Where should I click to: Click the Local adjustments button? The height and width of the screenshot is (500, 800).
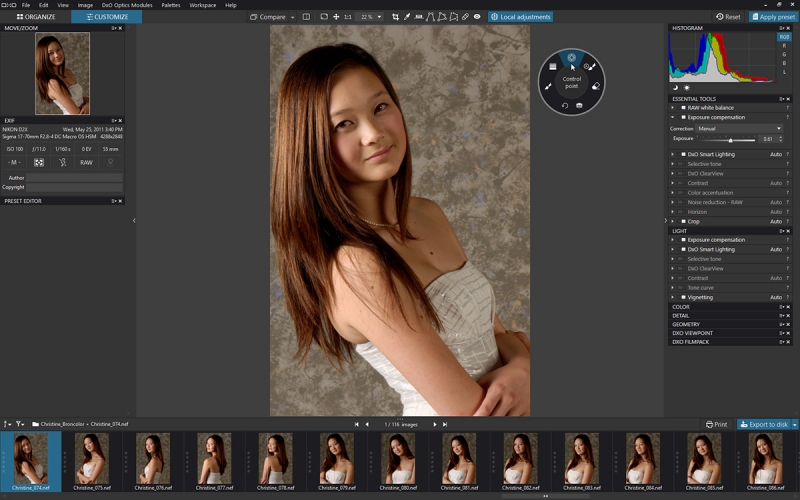(520, 17)
